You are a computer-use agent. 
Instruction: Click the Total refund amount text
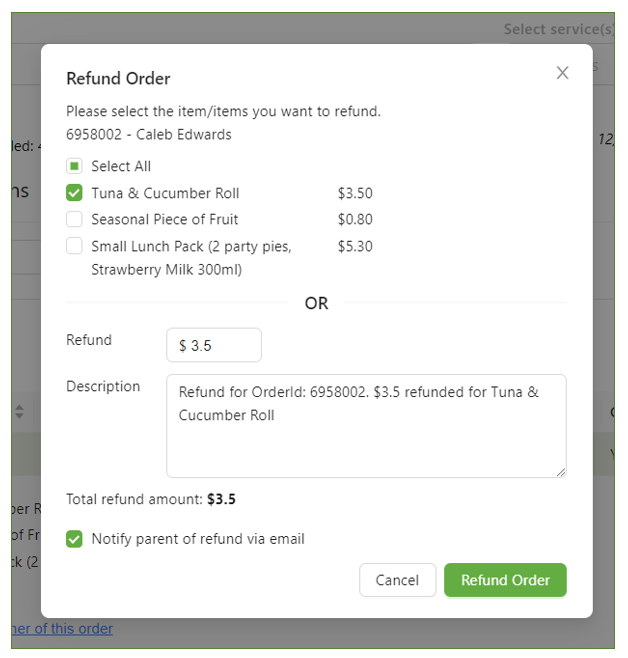point(151,499)
